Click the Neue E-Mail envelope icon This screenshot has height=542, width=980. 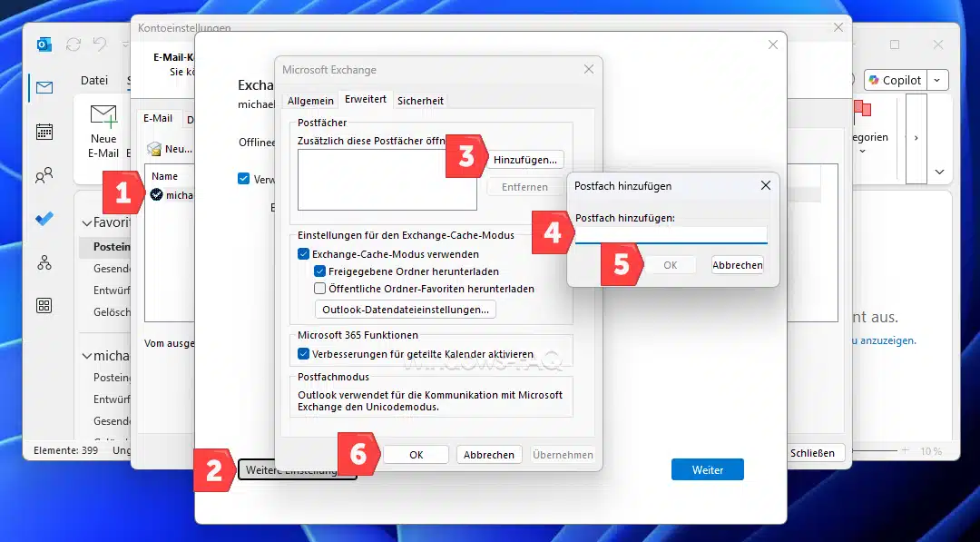coord(103,117)
